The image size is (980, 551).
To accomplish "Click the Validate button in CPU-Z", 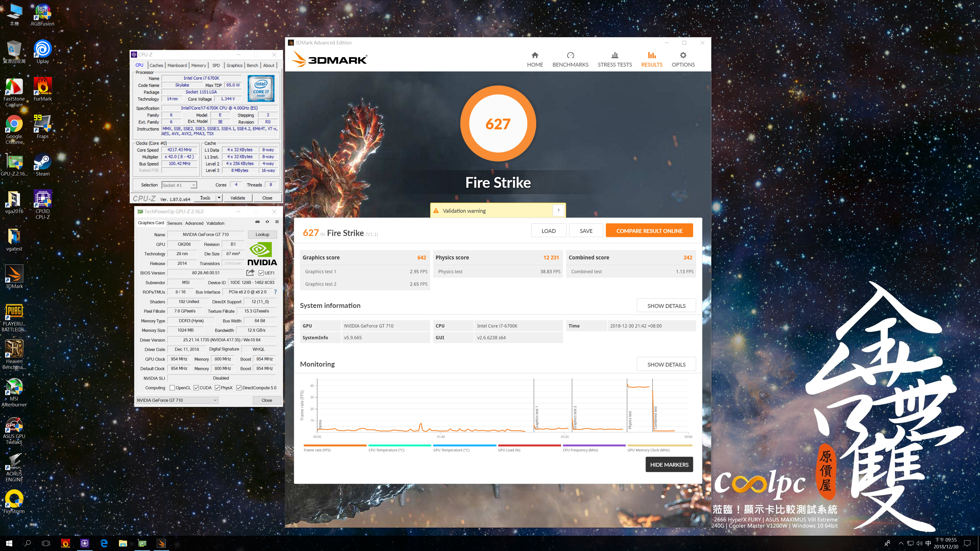I will (237, 198).
